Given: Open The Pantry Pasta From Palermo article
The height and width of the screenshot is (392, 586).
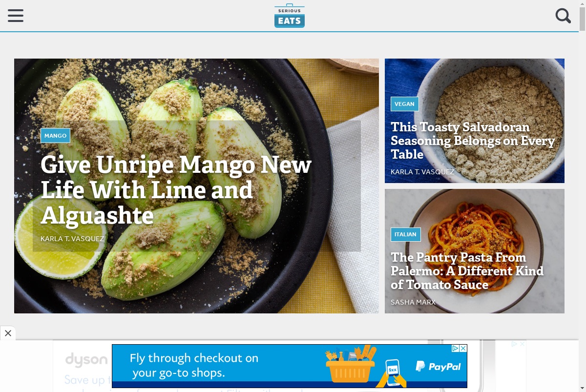Looking at the screenshot, I should coord(467,271).
